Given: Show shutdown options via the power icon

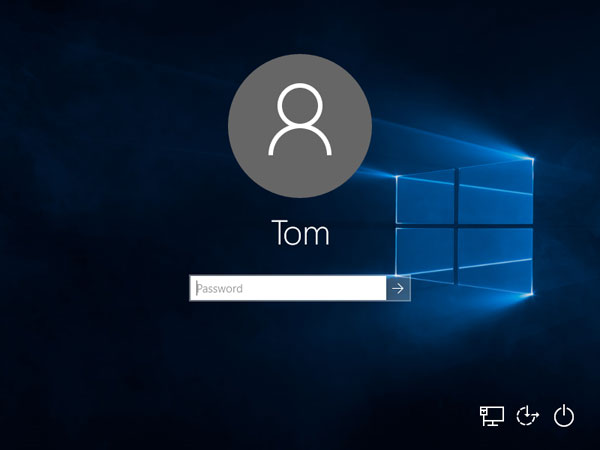Looking at the screenshot, I should 564,416.
